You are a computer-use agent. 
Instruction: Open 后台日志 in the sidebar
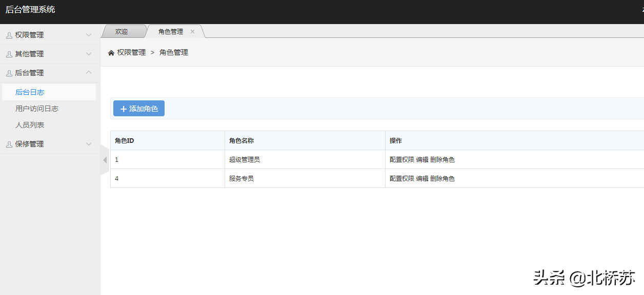point(30,92)
